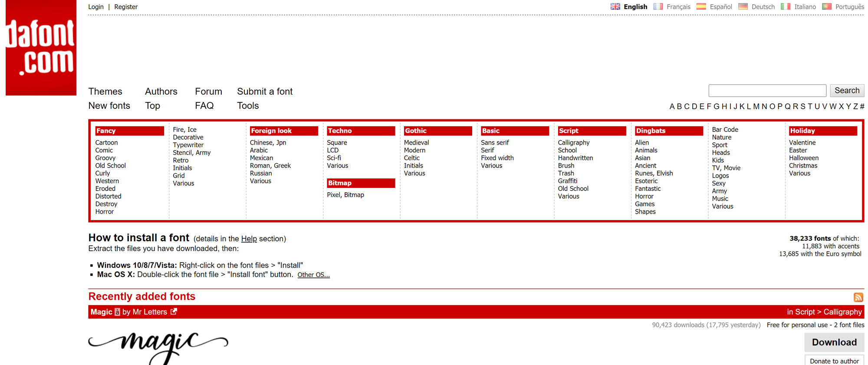Open Submit a font page
This screenshot has width=868, height=365.
click(265, 92)
